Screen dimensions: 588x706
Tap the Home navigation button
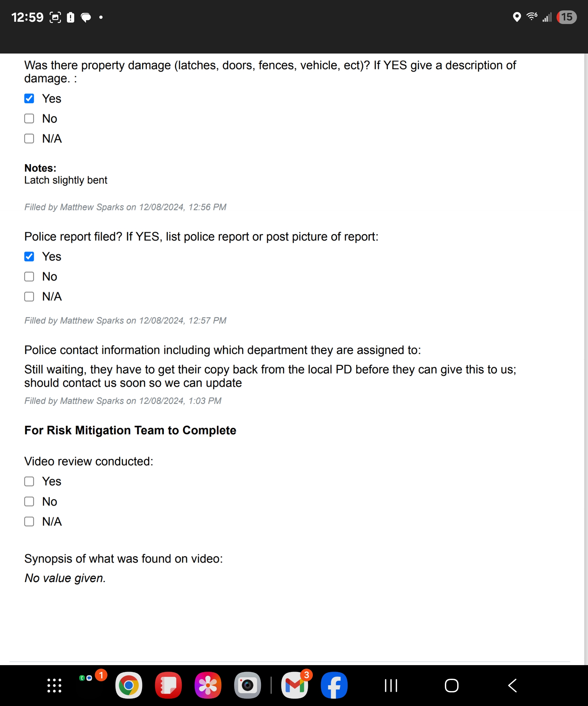[451, 686]
